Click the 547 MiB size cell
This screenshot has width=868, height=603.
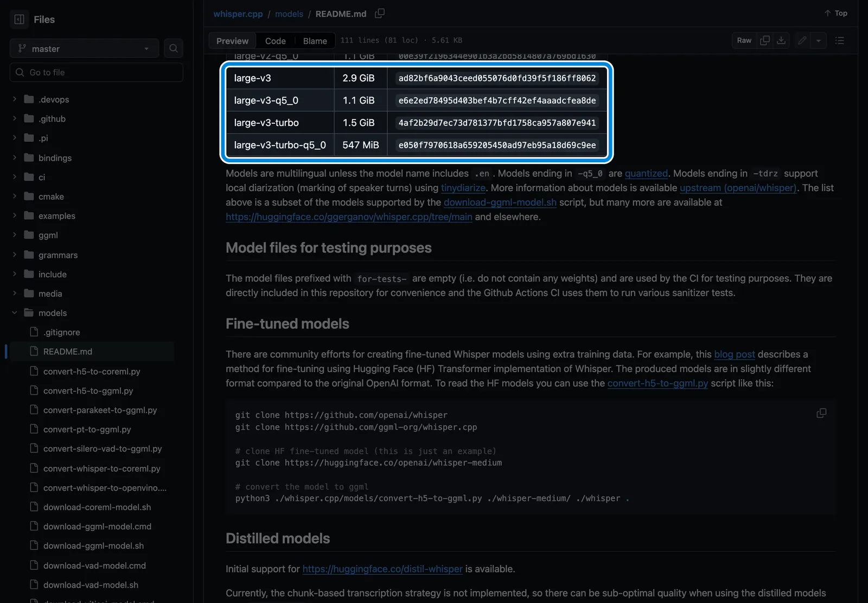pos(361,145)
